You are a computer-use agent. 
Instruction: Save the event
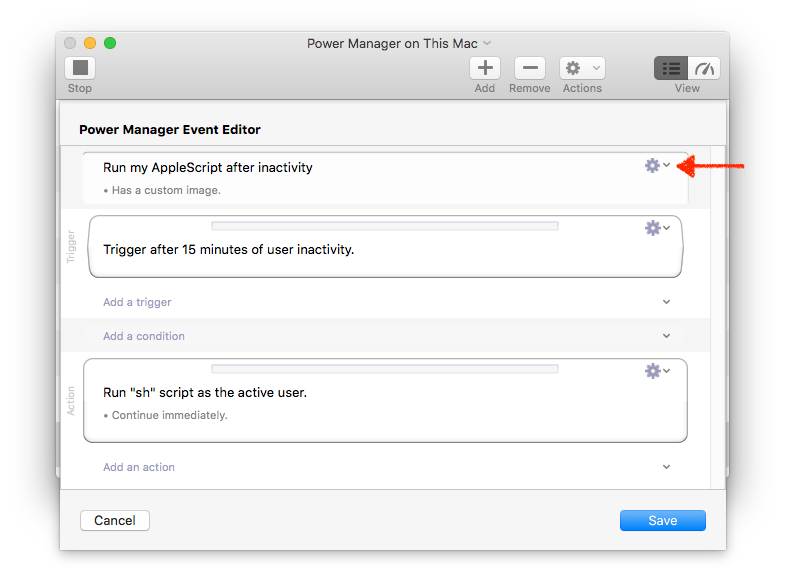pyautogui.click(x=663, y=520)
